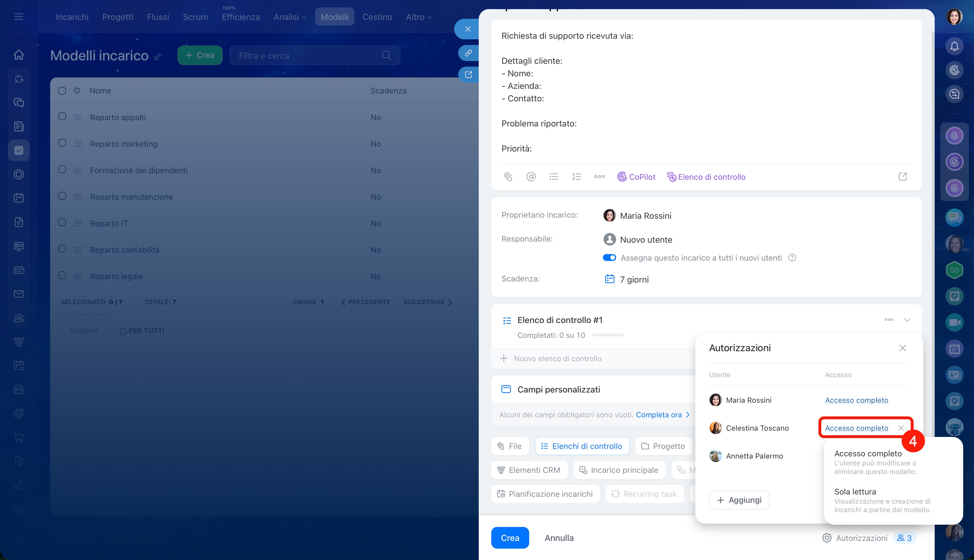The width and height of the screenshot is (974, 560).
Task: Click the Aggiungi button in Autorizzazioni
Action: 739,500
